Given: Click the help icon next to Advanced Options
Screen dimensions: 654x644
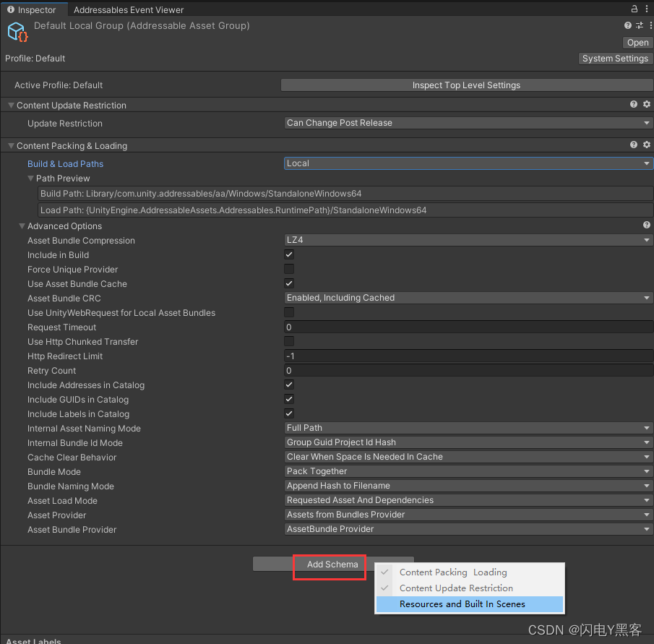Looking at the screenshot, I should tap(646, 225).
